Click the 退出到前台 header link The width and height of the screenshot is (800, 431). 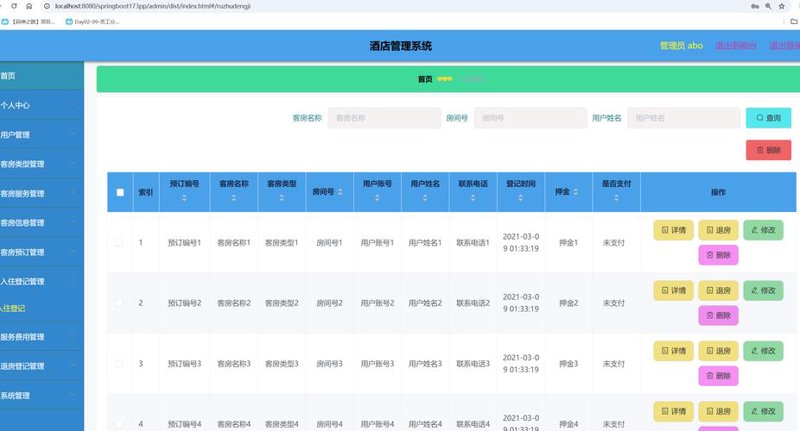coord(736,45)
